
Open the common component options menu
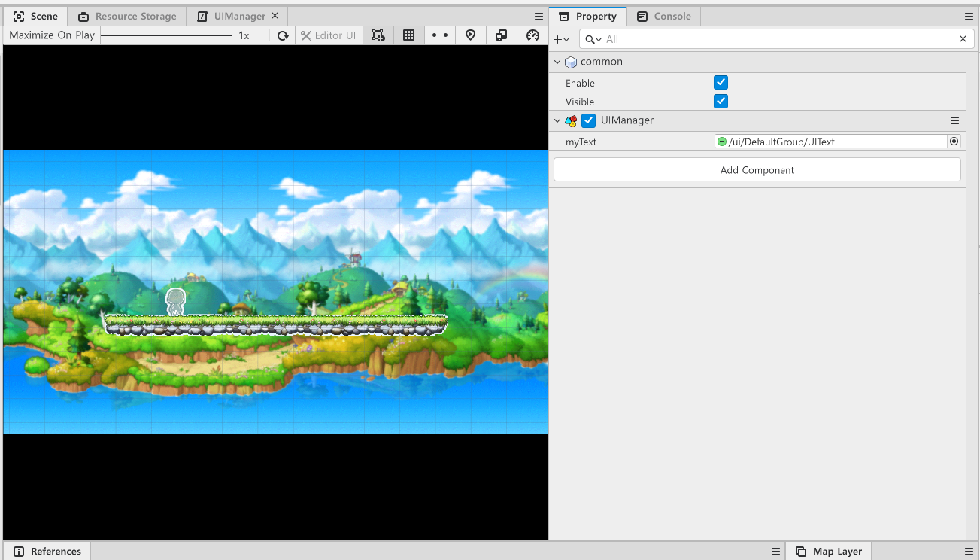[x=954, y=62]
